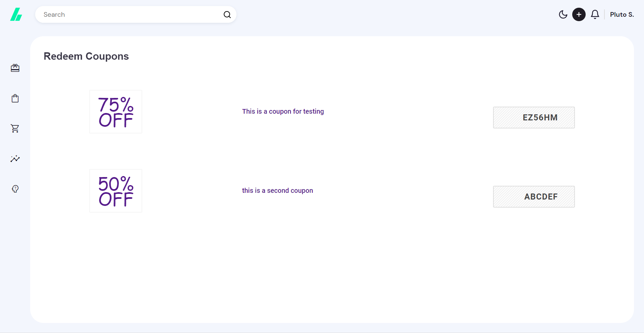The height and width of the screenshot is (333, 644).
Task: Click the 50% OFF coupon image
Action: coord(115,190)
